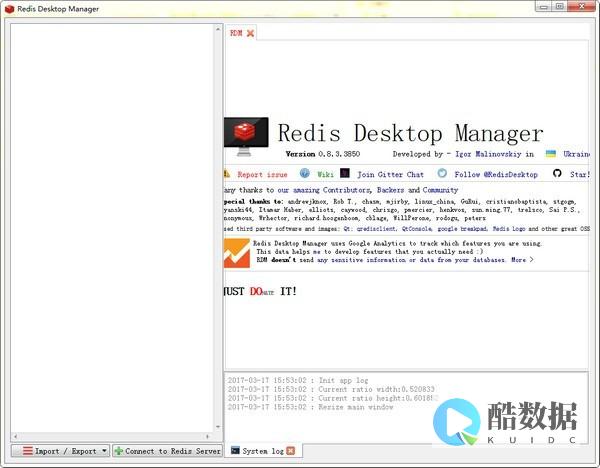Click the Version 0.8.3.3850 text
The image size is (600, 468).
pyautogui.click(x=323, y=154)
